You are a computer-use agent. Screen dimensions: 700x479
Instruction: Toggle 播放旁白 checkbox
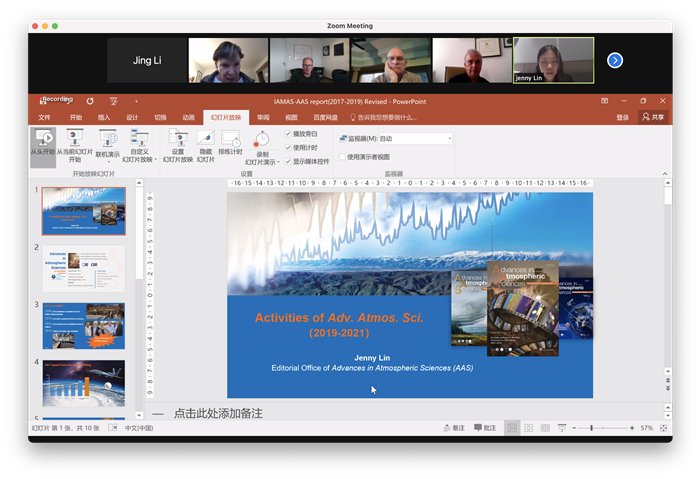point(289,133)
